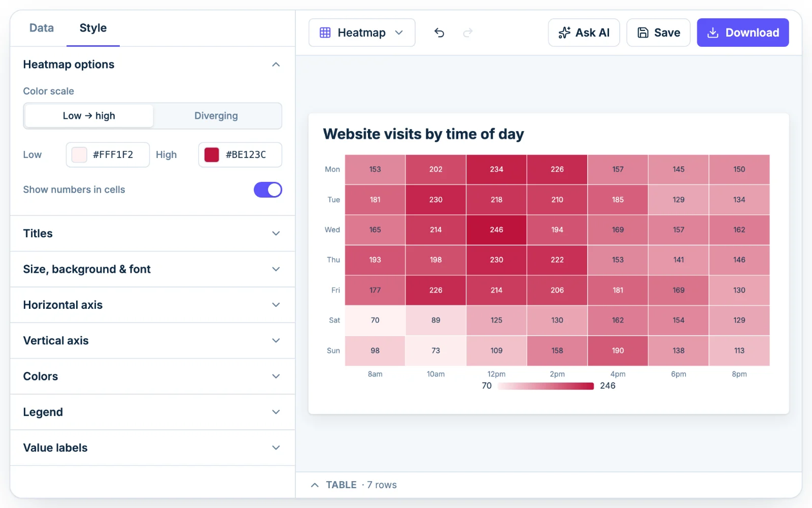
Task: Click the undo arrow icon
Action: pyautogui.click(x=439, y=33)
